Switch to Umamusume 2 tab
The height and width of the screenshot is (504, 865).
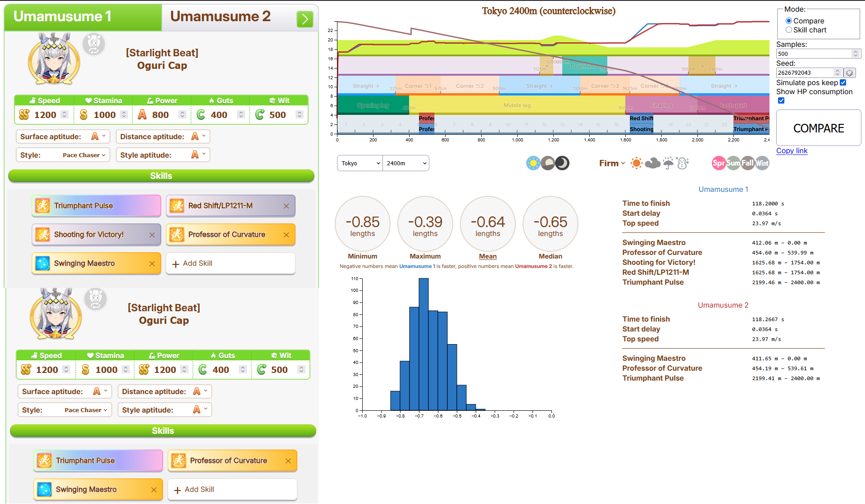pyautogui.click(x=221, y=17)
